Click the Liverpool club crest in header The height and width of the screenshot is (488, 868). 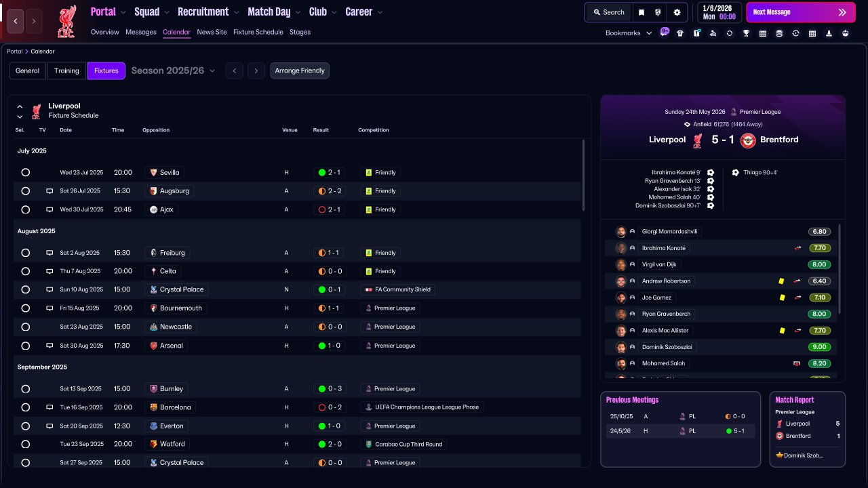coord(66,22)
